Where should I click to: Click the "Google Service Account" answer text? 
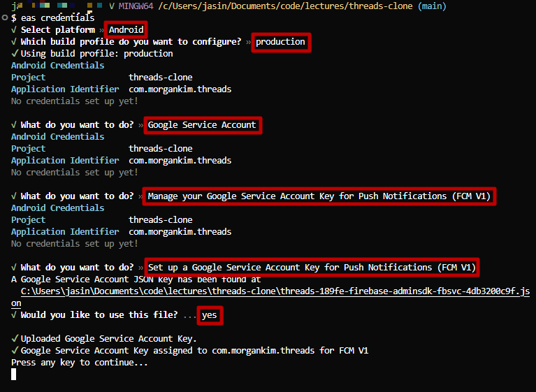point(202,125)
